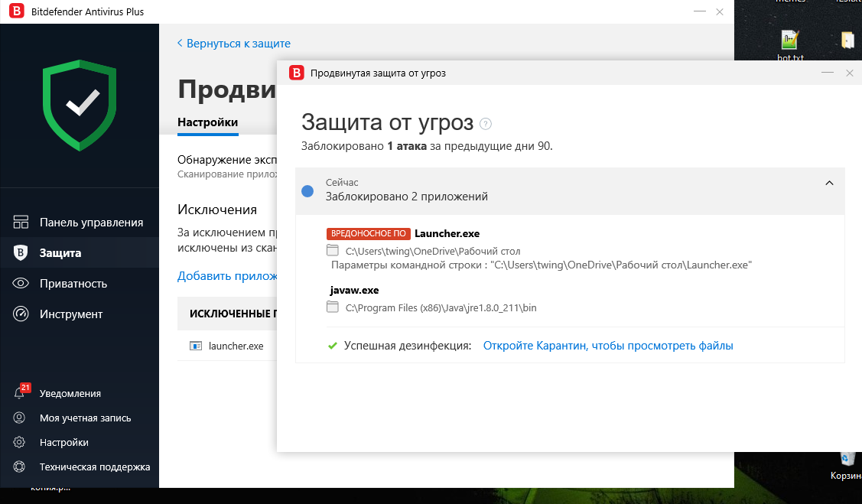Close the threat defense popup window
The height and width of the screenshot is (504, 862).
click(849, 73)
